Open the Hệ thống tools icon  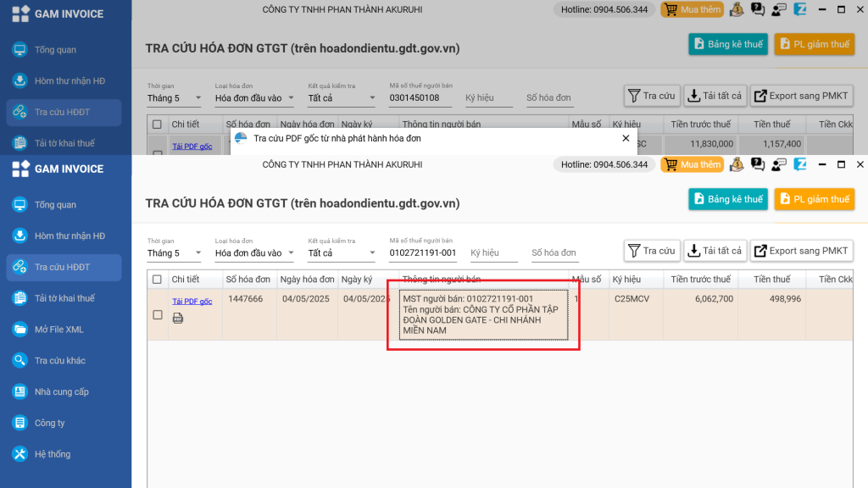pos(20,454)
